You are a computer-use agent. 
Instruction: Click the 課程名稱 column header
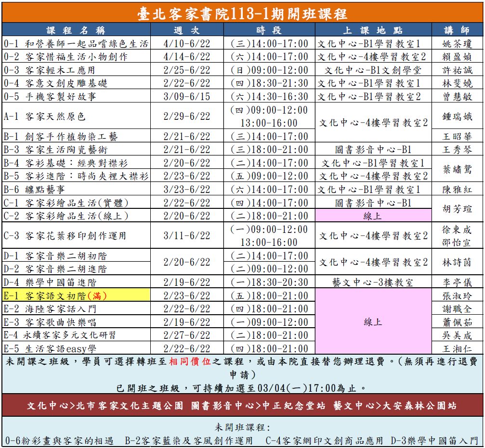coord(76,30)
